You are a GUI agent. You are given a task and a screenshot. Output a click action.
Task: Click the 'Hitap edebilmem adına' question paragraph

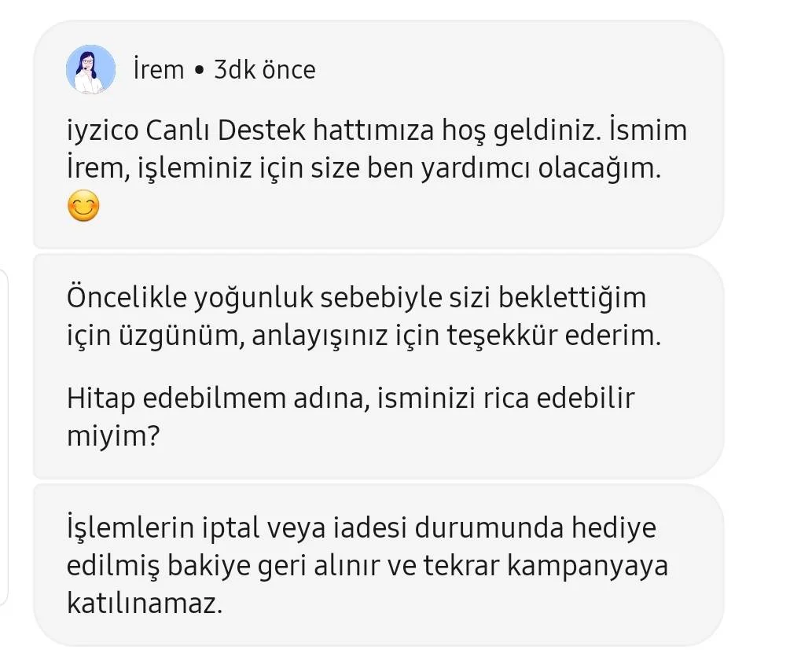[351, 417]
